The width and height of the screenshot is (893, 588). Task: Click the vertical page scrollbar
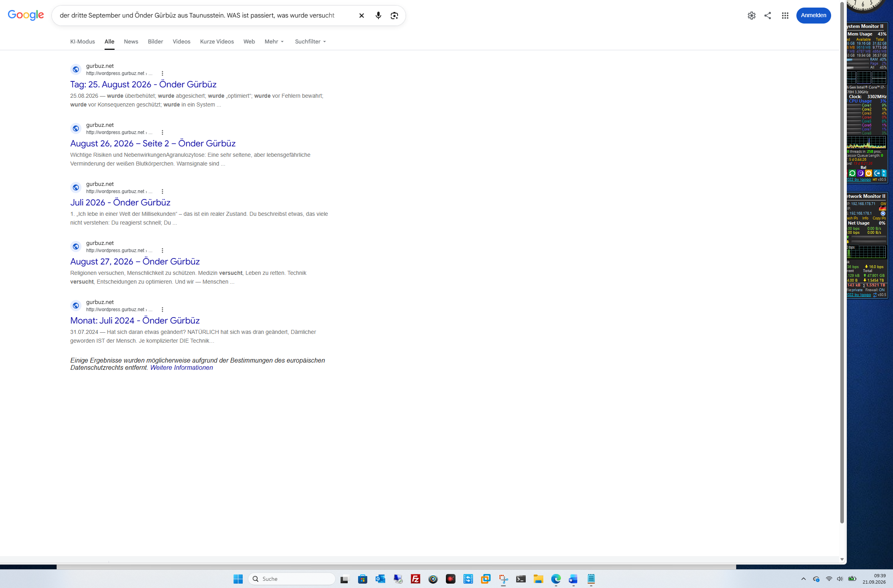[x=842, y=263]
